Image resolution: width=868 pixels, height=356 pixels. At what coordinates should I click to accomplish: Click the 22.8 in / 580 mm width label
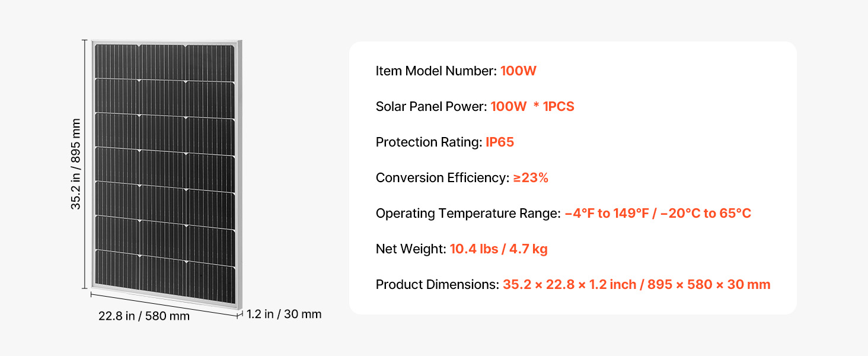coord(144,316)
